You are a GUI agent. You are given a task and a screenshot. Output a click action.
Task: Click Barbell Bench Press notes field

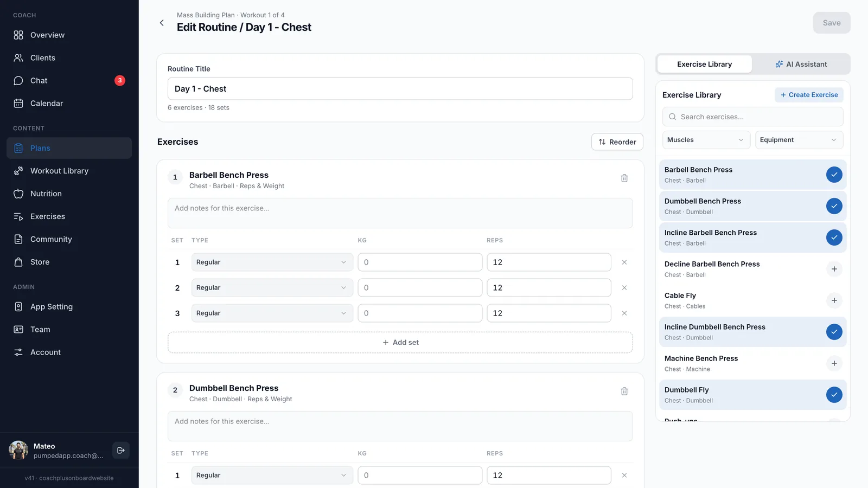point(400,213)
